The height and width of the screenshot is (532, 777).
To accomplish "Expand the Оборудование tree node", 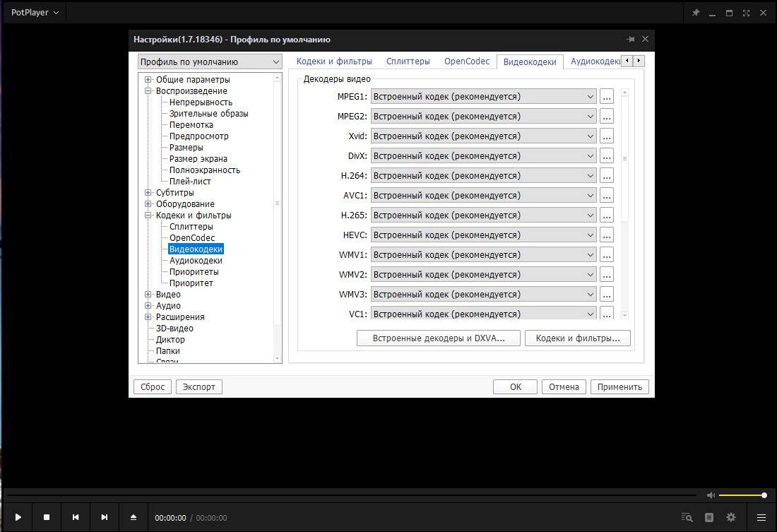I will pos(148,203).
